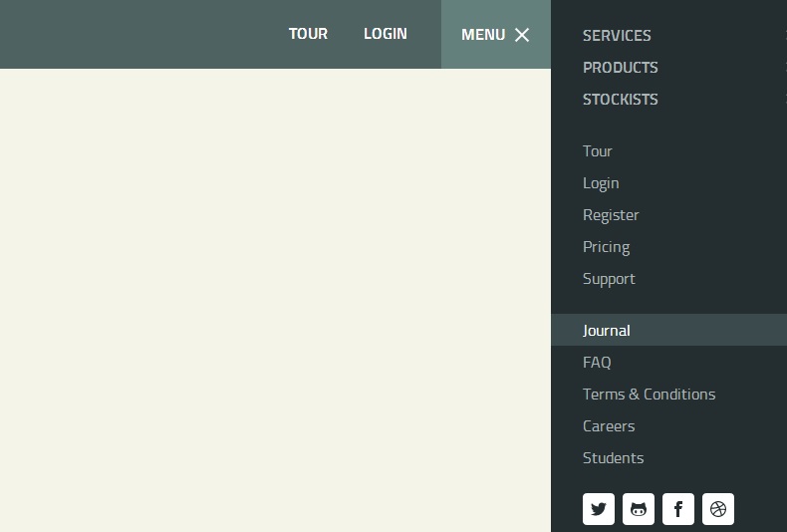Open the Register link
Screen dimensions: 787x532
(x=611, y=215)
